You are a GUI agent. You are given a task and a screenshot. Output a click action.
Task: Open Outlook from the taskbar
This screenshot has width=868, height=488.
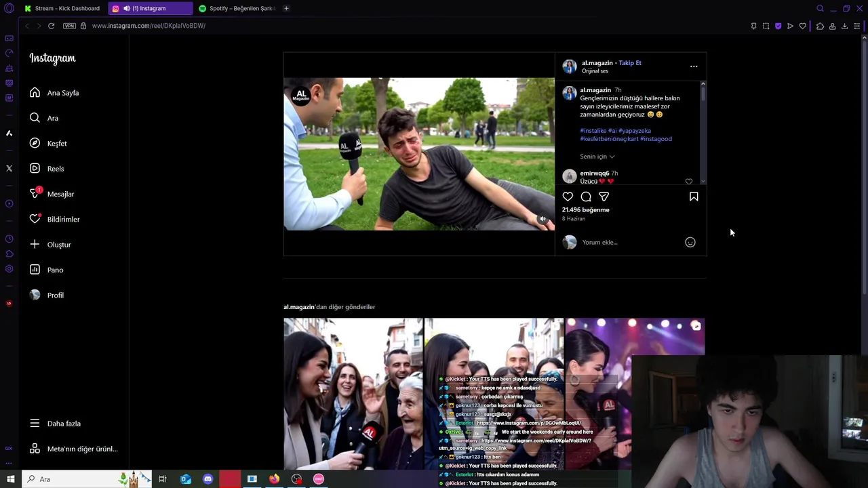(186, 479)
